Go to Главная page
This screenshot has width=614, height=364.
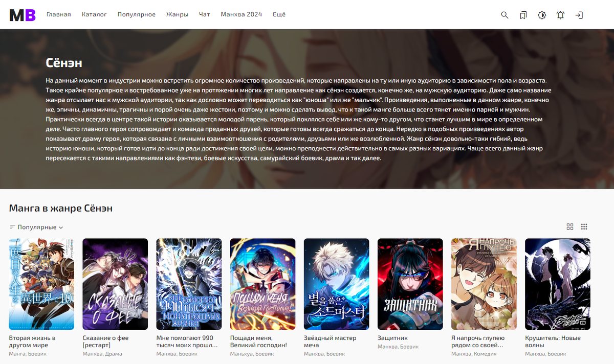tap(59, 15)
